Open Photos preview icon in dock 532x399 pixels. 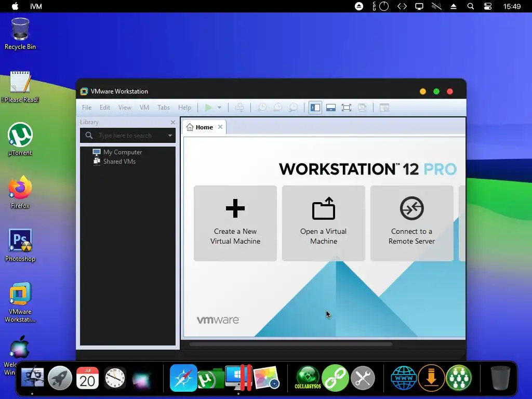point(267,378)
